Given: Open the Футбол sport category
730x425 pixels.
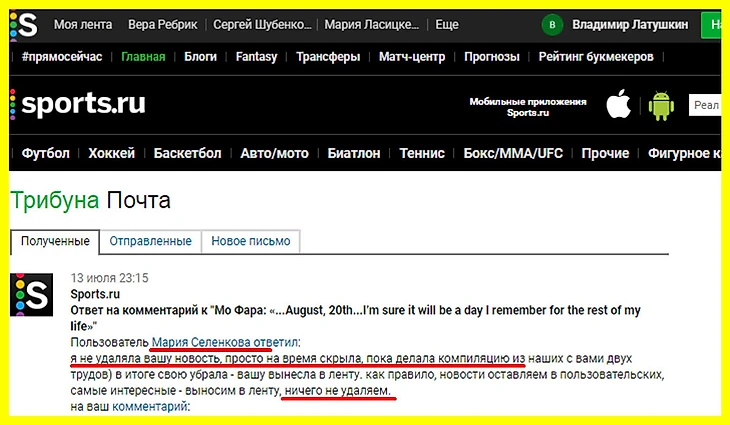Looking at the screenshot, I should 46,153.
